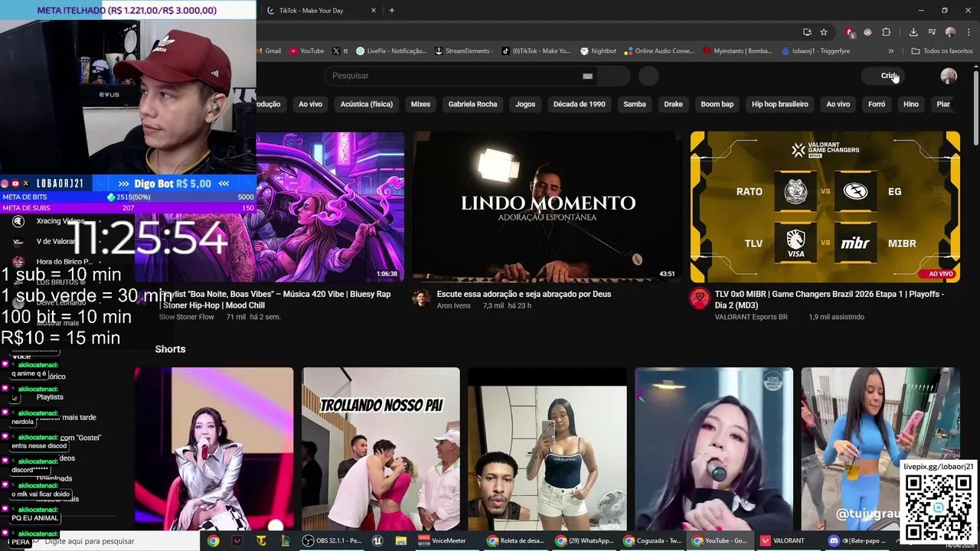The width and height of the screenshot is (980, 551).
Task: Select the 'Década de 1990' filter chip
Action: 580,104
